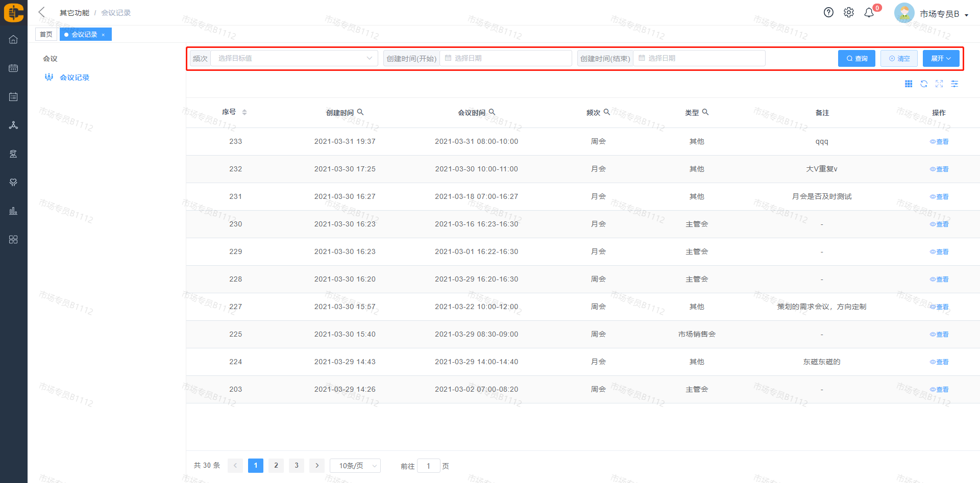Go to page 2 of results
The image size is (980, 483).
(x=276, y=465)
